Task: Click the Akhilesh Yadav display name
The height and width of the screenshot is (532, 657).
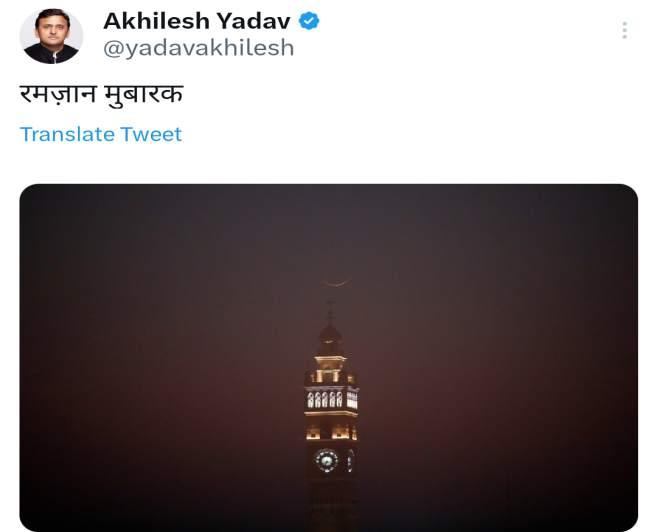Action: [197, 21]
